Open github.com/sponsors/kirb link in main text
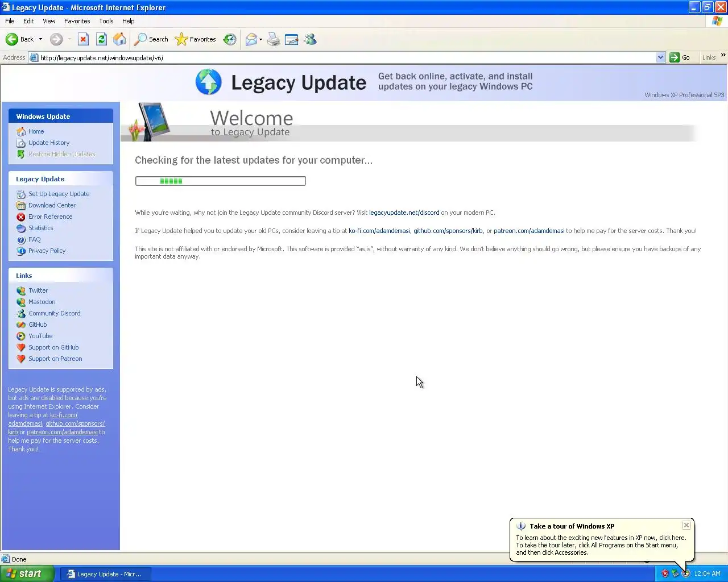The height and width of the screenshot is (582, 728). coord(448,231)
